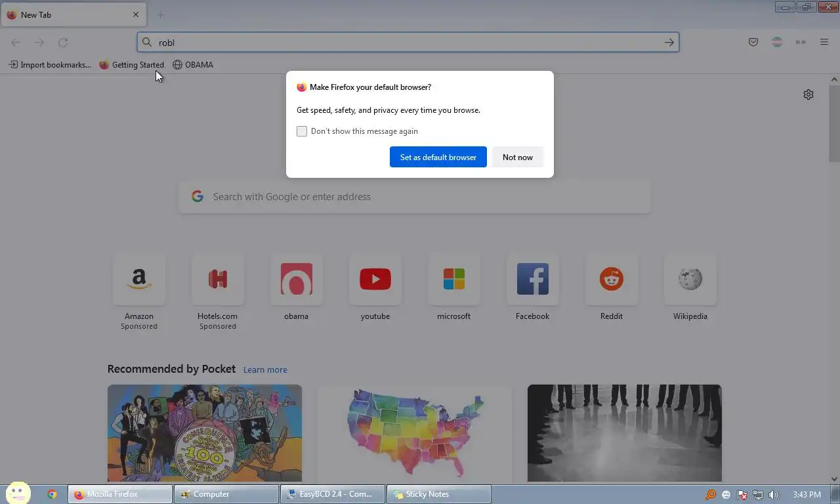Open the black-and-white legs photo story
The height and width of the screenshot is (504, 840).
[625, 433]
